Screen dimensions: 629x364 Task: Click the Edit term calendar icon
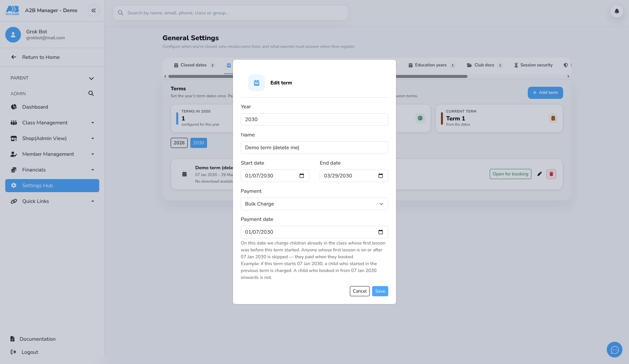click(257, 83)
